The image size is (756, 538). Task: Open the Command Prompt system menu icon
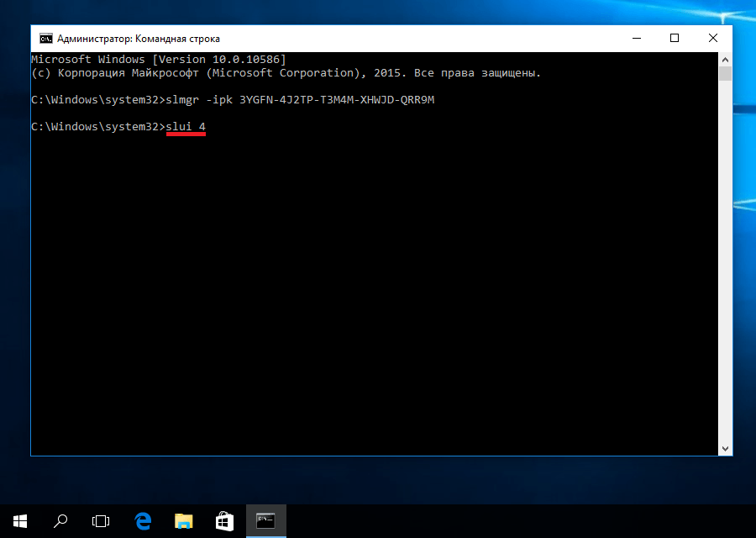pos(45,39)
